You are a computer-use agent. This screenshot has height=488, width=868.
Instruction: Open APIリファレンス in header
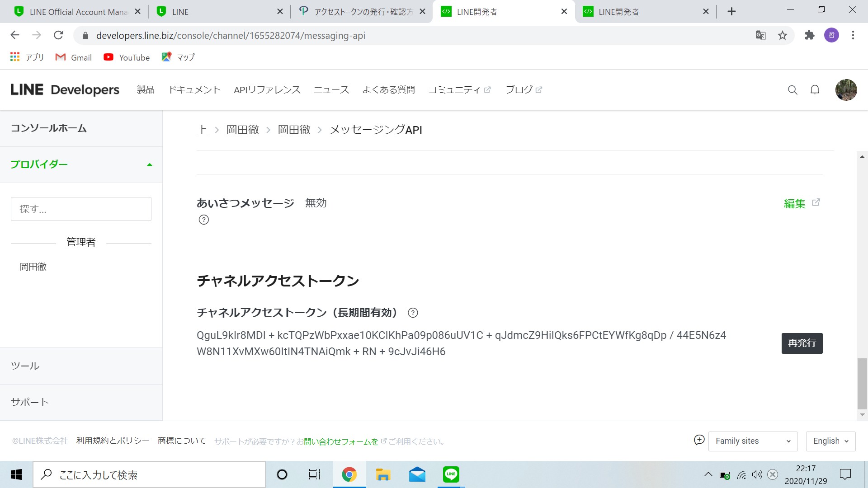point(267,90)
